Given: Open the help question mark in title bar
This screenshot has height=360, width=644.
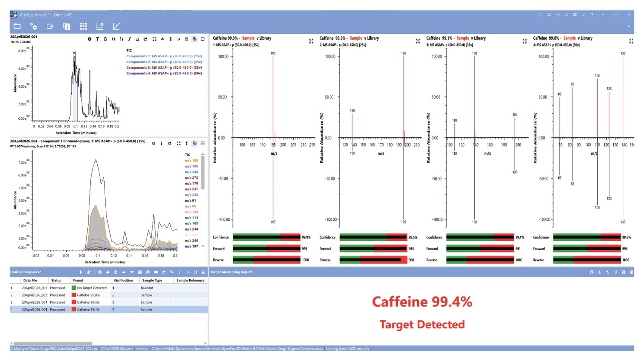Looking at the screenshot, I should pos(592,15).
